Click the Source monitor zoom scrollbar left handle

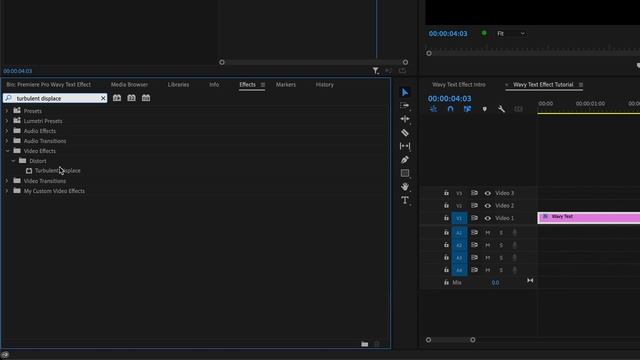222,62
